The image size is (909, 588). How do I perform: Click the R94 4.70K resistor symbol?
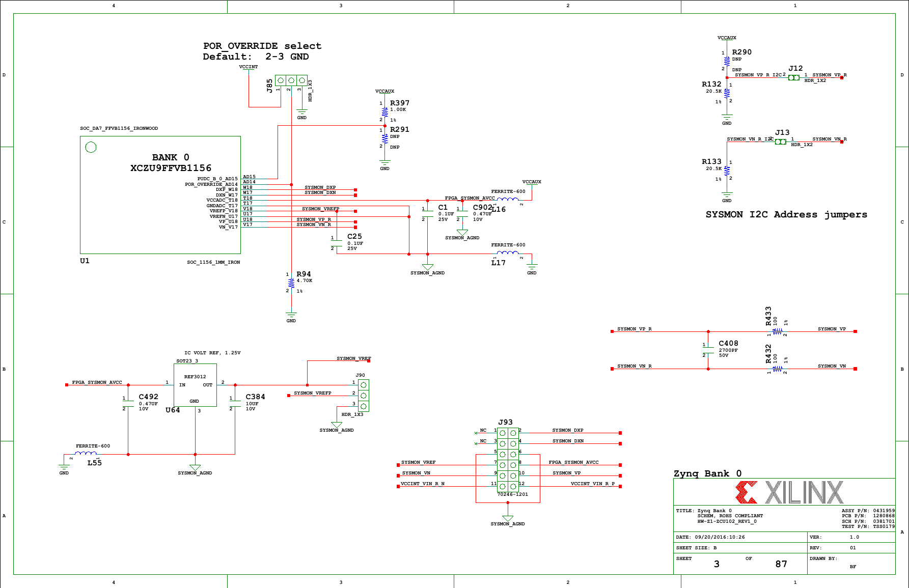[291, 283]
